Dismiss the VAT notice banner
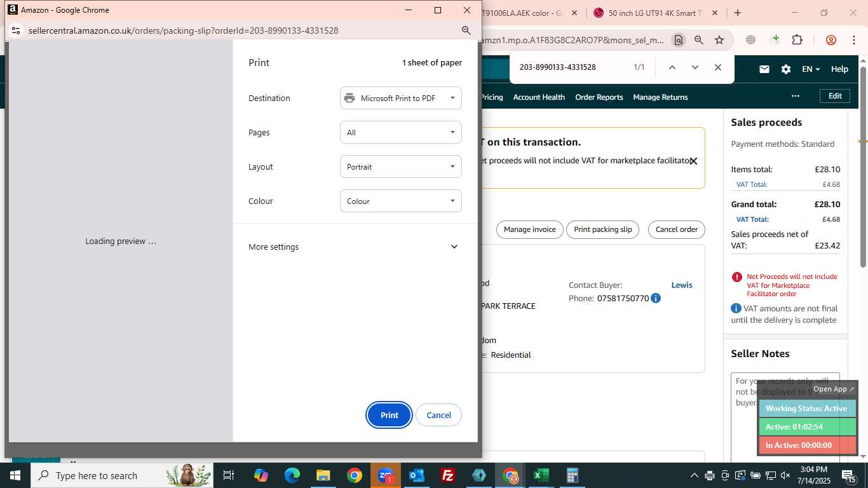 693,161
